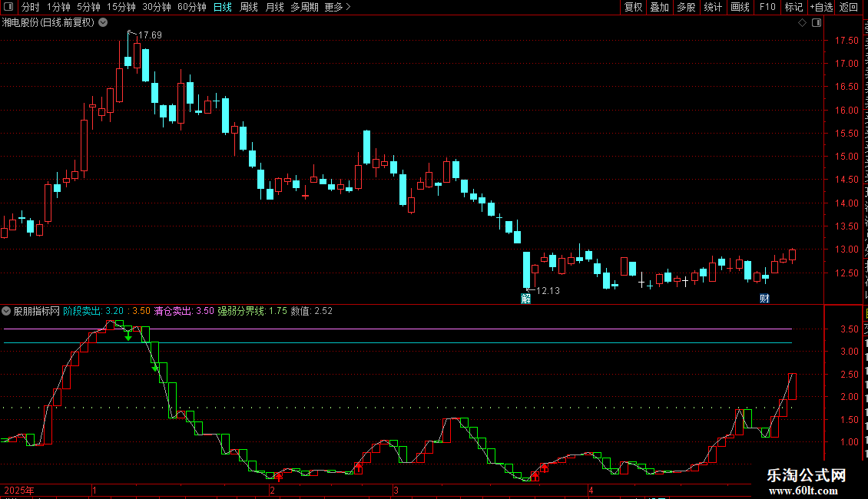Click the 15.00 price axis label
The image size is (868, 499).
pos(846,157)
